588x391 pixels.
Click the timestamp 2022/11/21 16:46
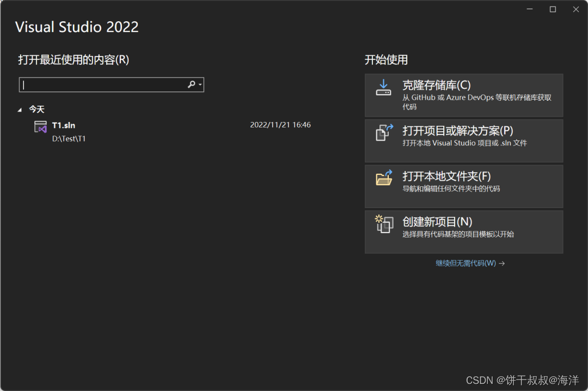(x=280, y=125)
